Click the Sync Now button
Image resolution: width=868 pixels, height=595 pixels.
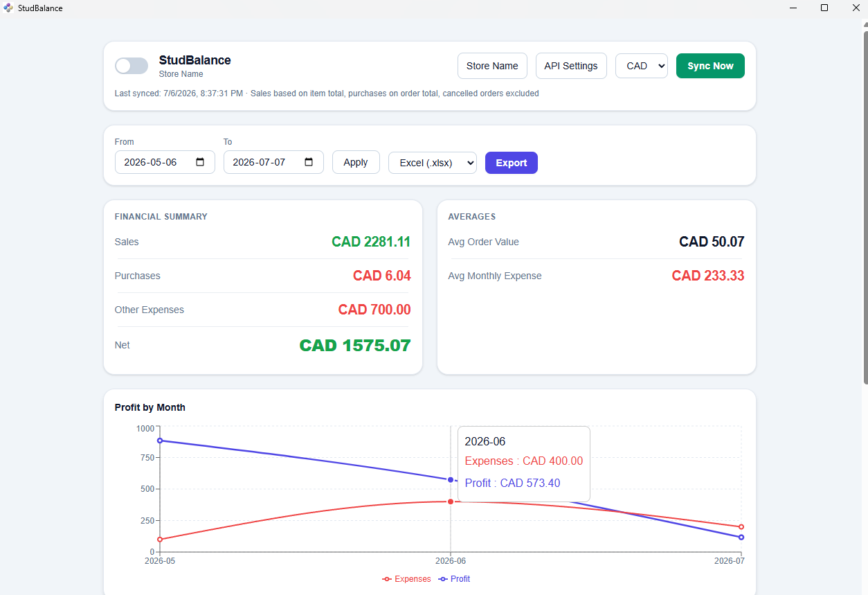(x=710, y=66)
